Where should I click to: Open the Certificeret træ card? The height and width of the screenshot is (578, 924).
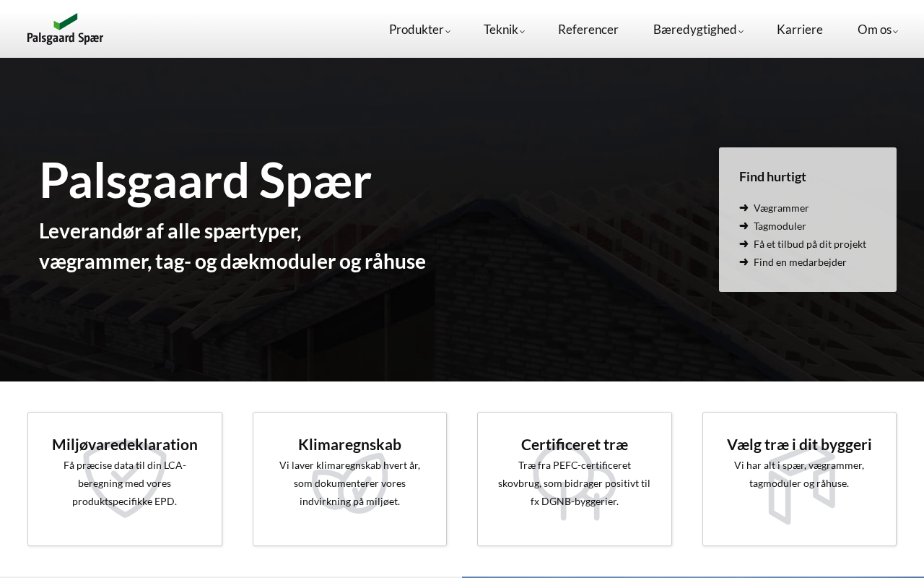(x=575, y=479)
